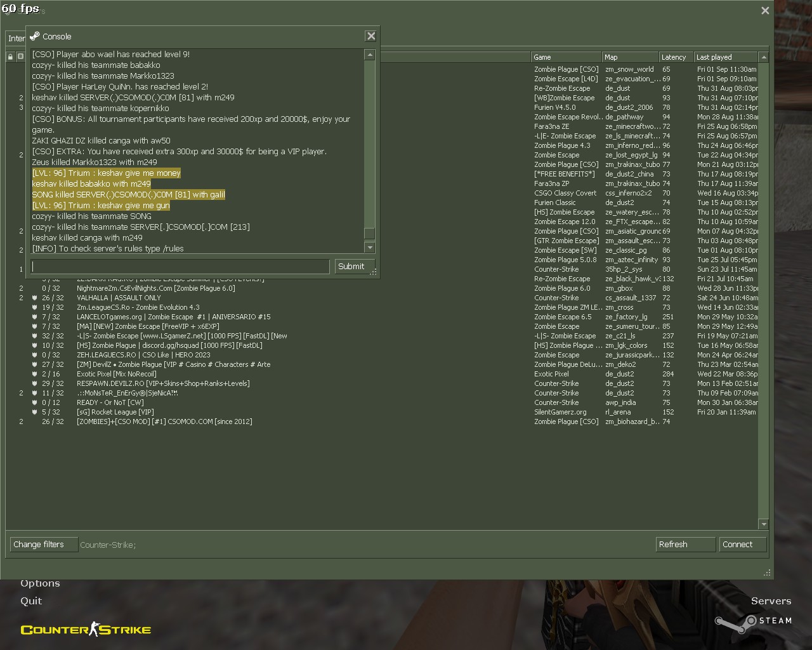812x650 pixels.
Task: Sort the server list by Game column
Action: click(x=566, y=57)
